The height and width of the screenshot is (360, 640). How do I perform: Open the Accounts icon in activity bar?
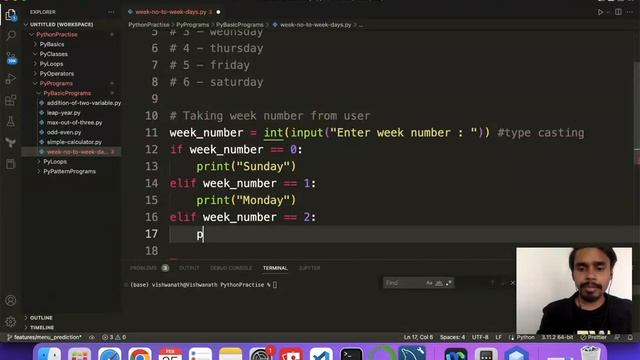coord(11,300)
